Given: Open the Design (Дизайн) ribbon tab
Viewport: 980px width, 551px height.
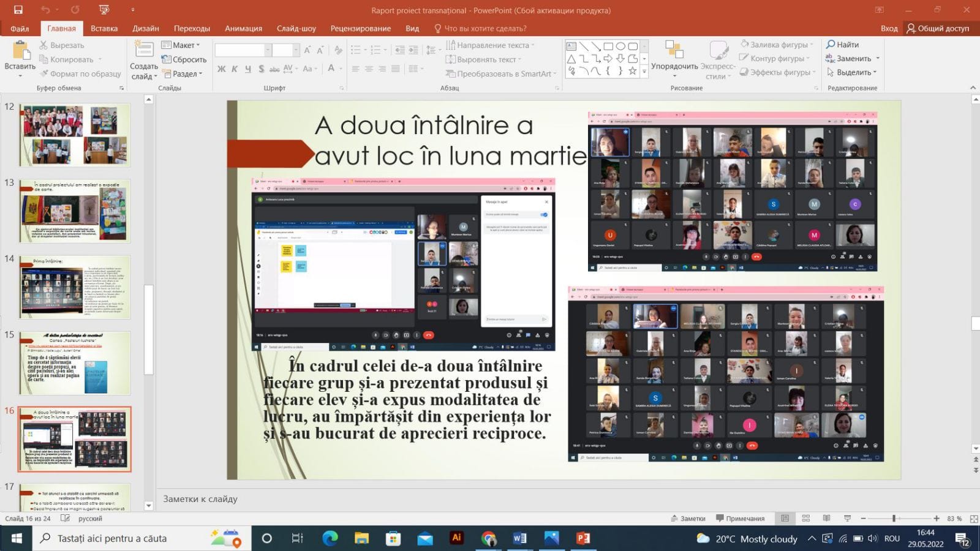Looking at the screenshot, I should tap(145, 28).
